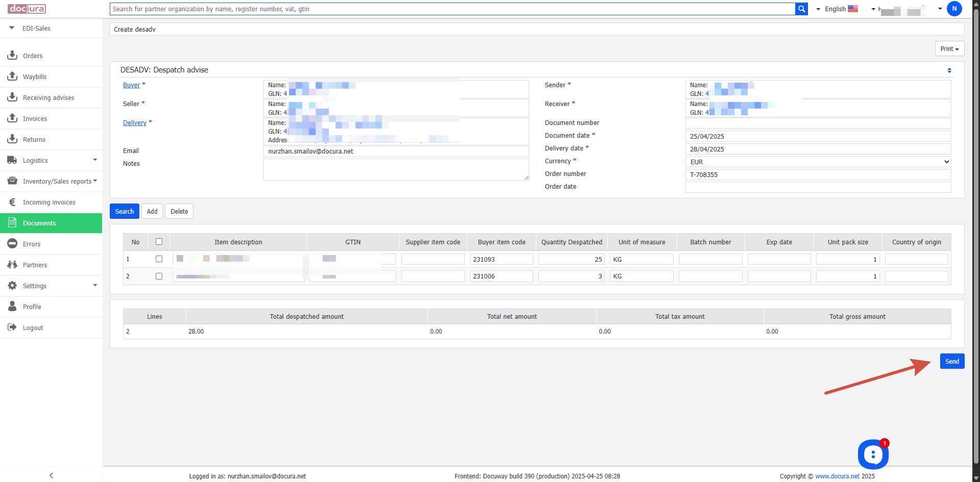Open the organization selector dropdown

pos(873,9)
